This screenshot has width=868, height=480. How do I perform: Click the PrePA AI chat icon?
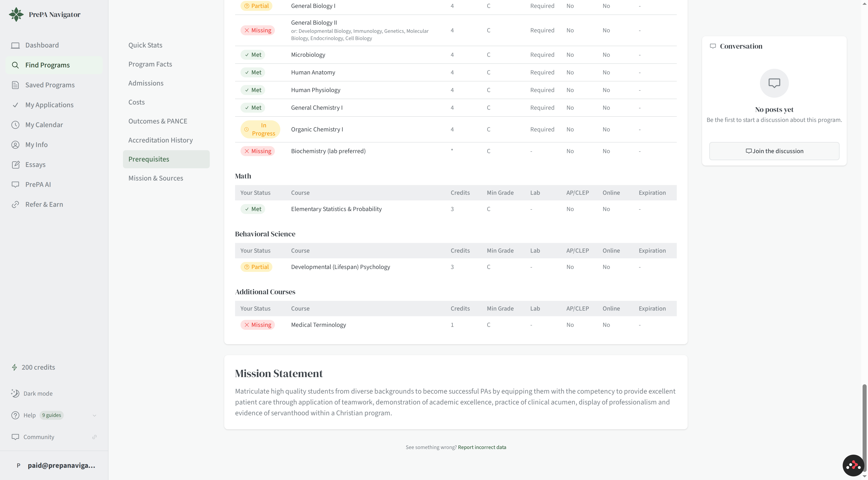coord(15,184)
